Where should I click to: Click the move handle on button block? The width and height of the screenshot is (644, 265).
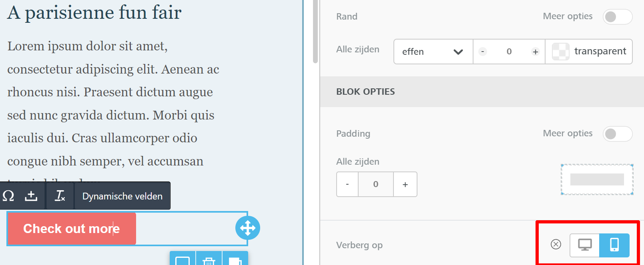pos(248,228)
